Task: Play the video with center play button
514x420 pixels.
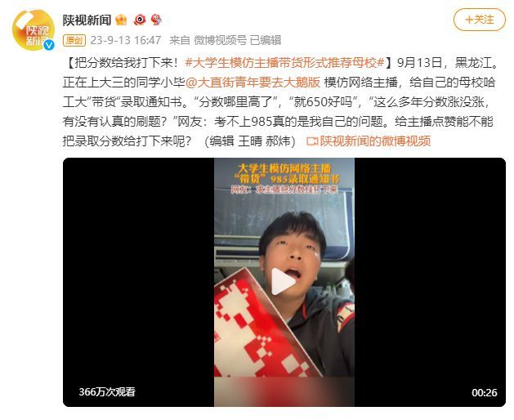Action: click(x=284, y=282)
